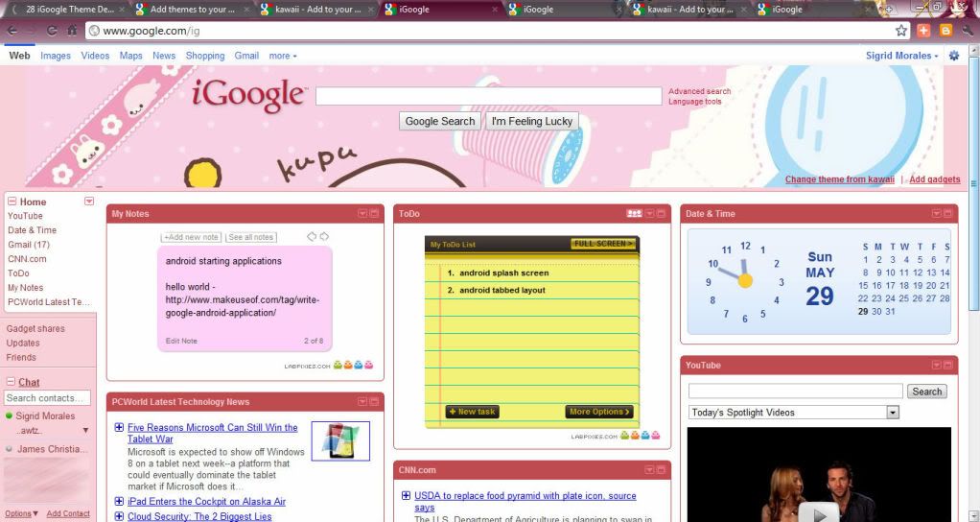The width and height of the screenshot is (980, 522).
Task: Select Gmail (17) in the sidebar
Action: 29,245
